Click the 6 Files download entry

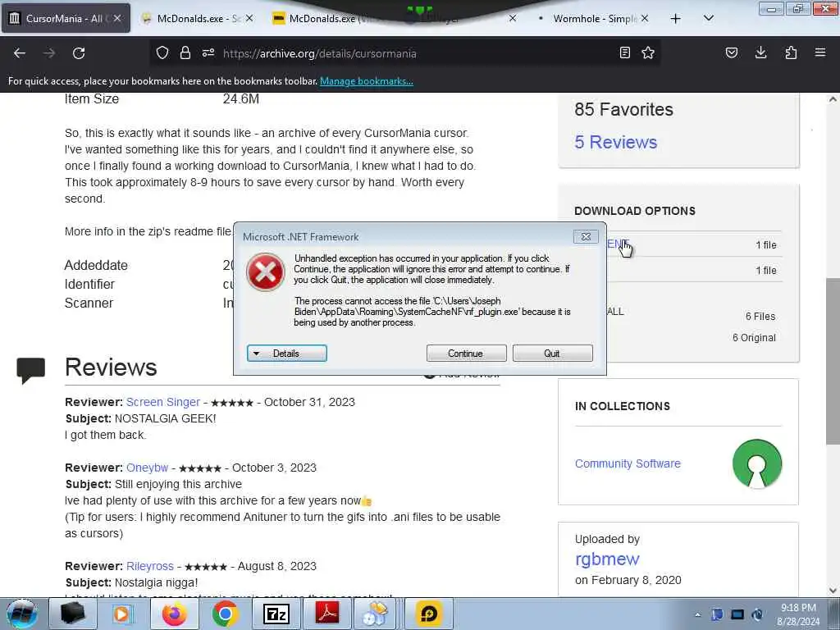(760, 316)
